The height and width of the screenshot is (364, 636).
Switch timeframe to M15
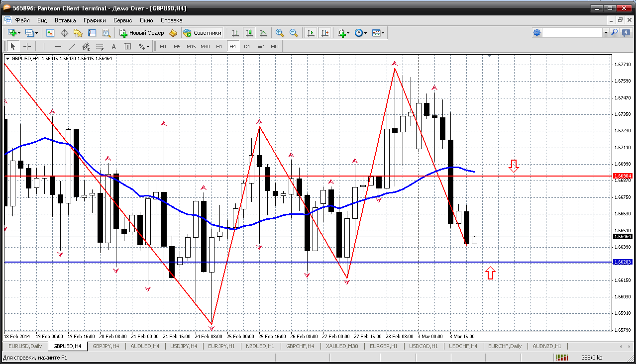(191, 46)
